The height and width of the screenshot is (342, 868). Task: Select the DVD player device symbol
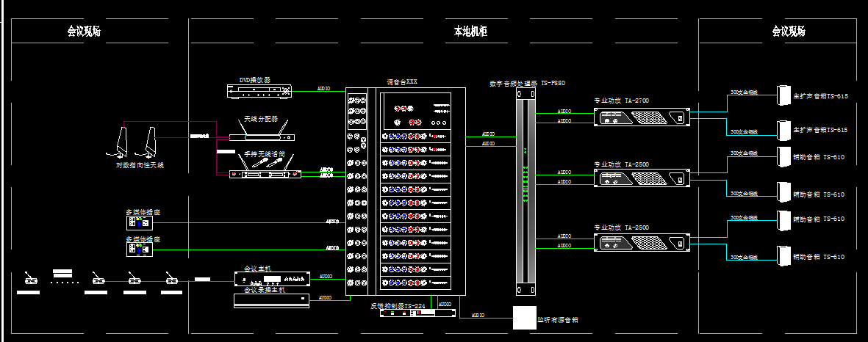259,91
